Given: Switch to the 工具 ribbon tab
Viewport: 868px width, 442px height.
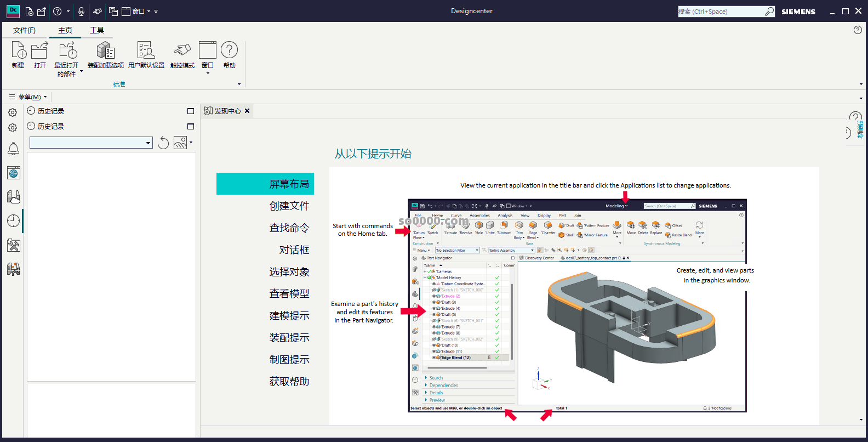Looking at the screenshot, I should [x=97, y=30].
